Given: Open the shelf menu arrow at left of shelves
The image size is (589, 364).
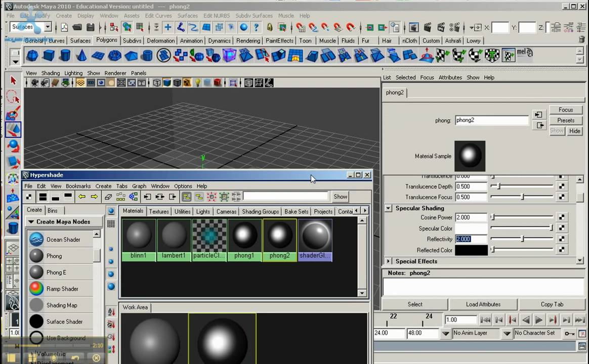Looking at the screenshot, I should coord(15,62).
